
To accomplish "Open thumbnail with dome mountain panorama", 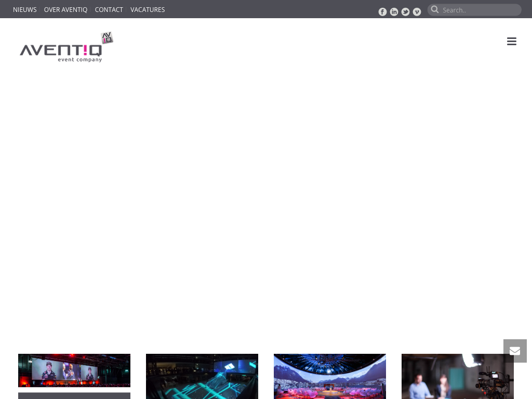I will tap(330, 376).
